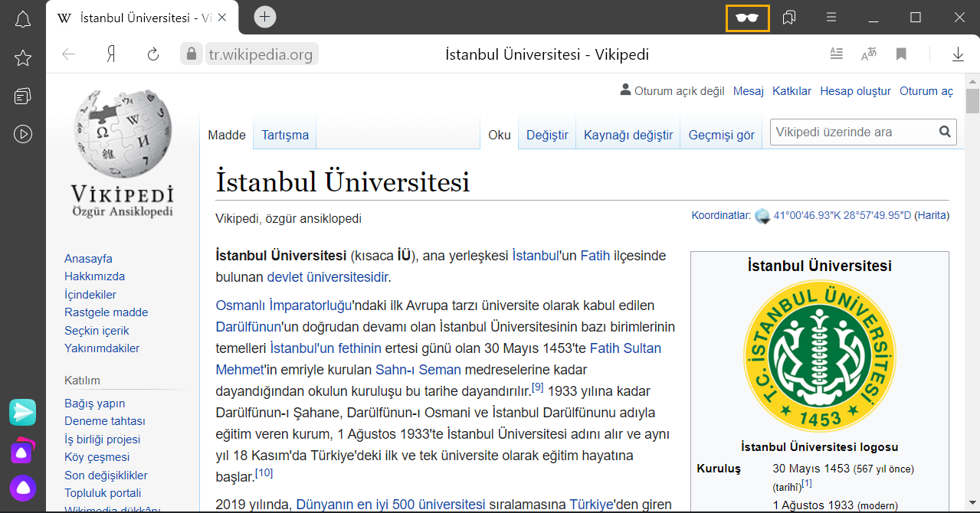Open Hakkımızda sidebar link
The image size is (980, 513).
94,276
